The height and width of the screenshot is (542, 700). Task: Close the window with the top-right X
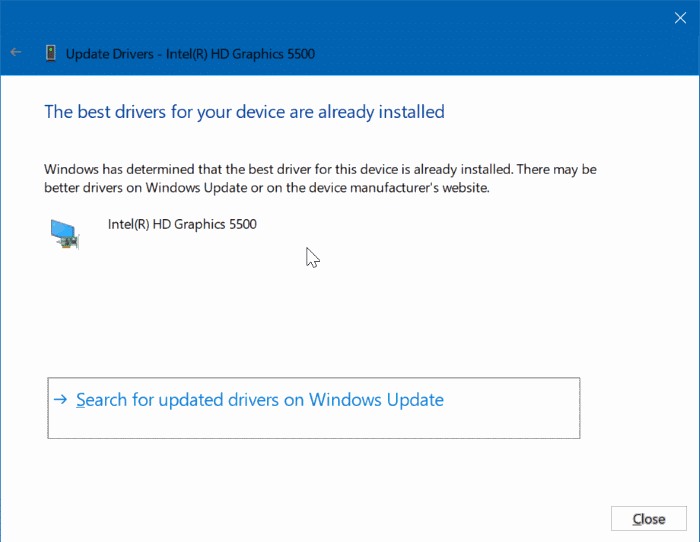click(x=680, y=17)
